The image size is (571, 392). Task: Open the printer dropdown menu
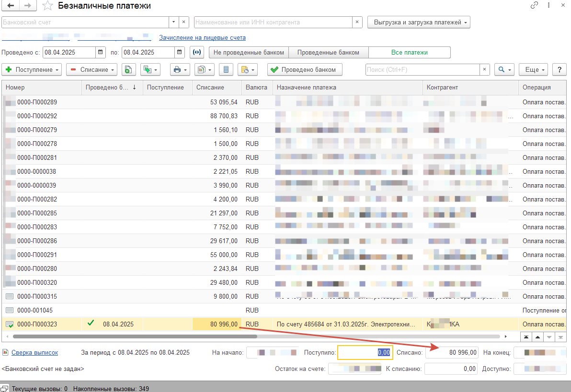point(180,69)
